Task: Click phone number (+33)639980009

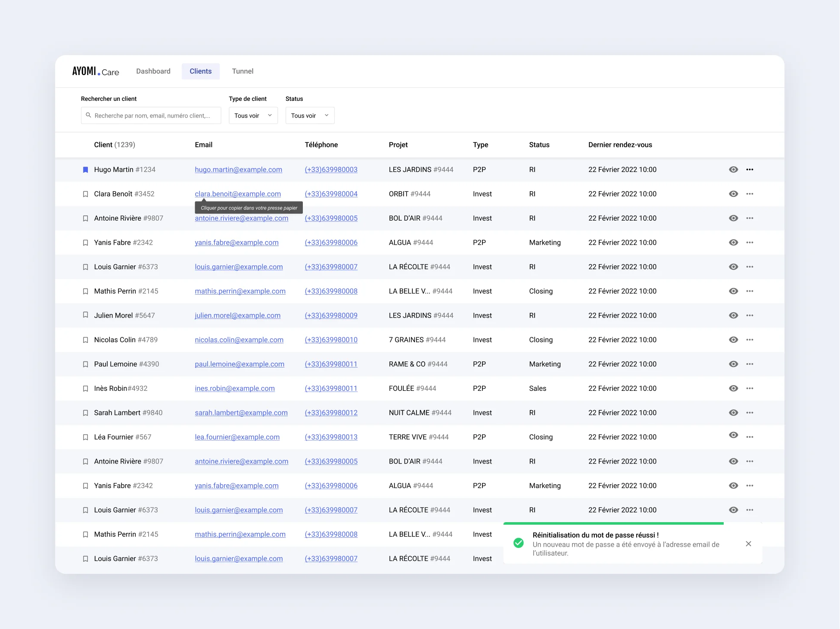Action: (x=331, y=315)
